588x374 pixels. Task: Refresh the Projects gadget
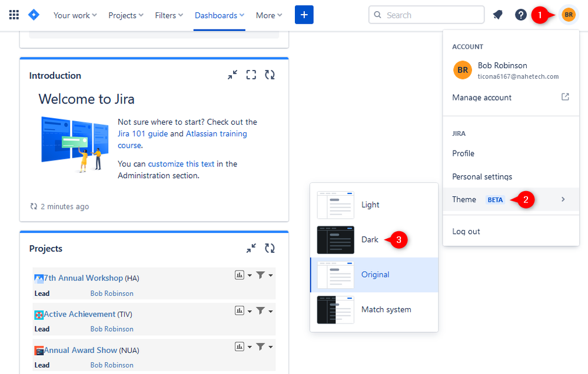coord(270,248)
